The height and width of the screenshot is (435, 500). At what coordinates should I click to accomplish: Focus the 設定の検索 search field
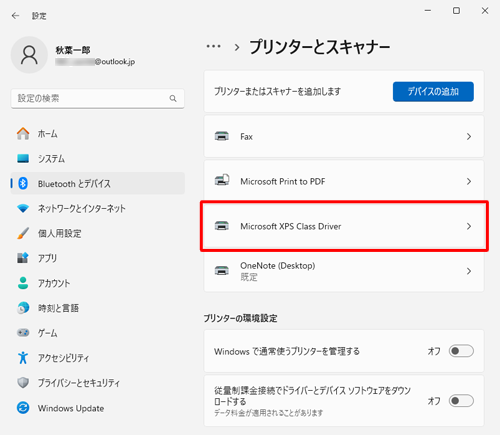[98, 98]
